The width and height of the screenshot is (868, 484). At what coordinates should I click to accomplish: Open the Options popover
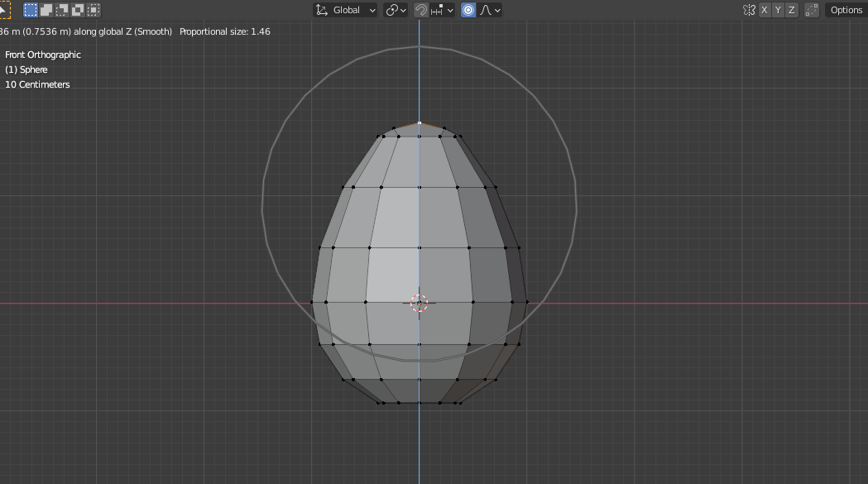click(846, 10)
